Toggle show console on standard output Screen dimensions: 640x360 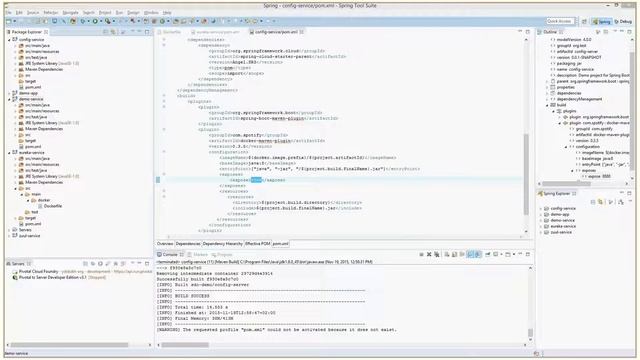[470, 254]
